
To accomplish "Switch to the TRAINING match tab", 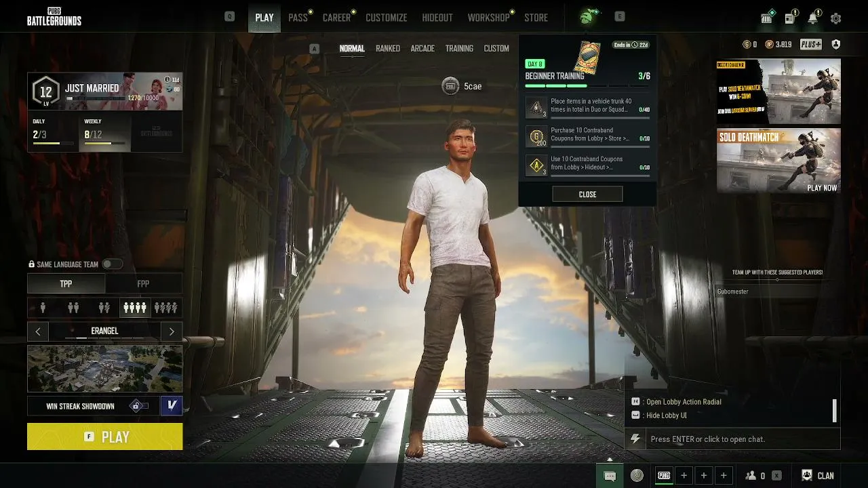I will tap(459, 48).
